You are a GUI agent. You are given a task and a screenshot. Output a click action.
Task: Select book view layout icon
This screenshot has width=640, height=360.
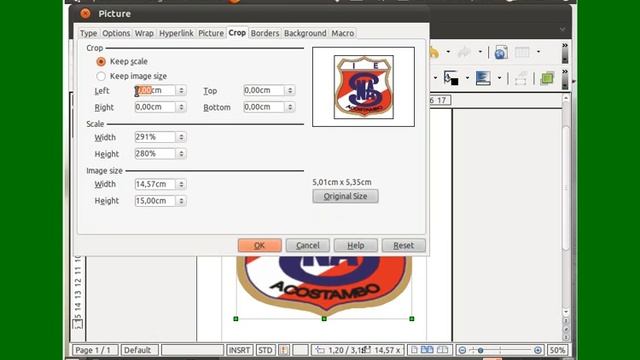[x=442, y=350]
